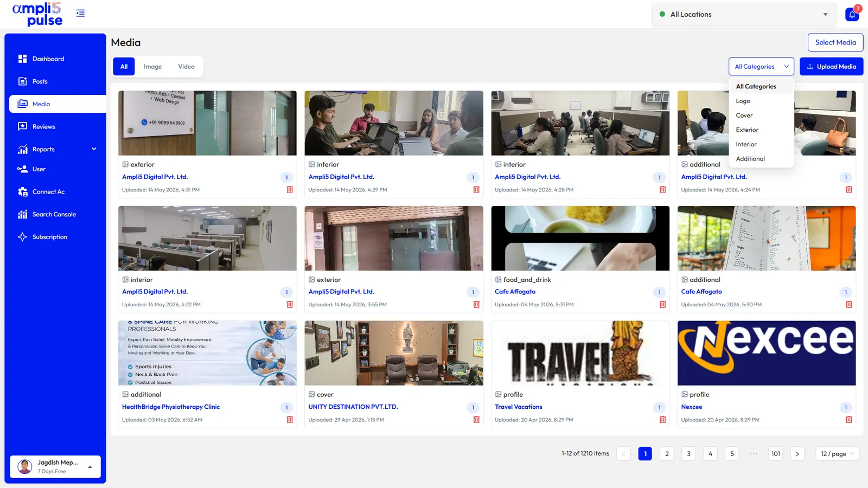Collapse the All Categories dropdown
Screen dimensions: 868x488
761,67
